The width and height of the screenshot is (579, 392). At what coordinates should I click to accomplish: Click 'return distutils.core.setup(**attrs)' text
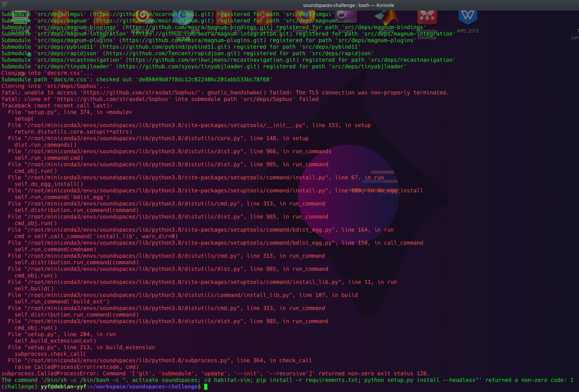coord(73,132)
